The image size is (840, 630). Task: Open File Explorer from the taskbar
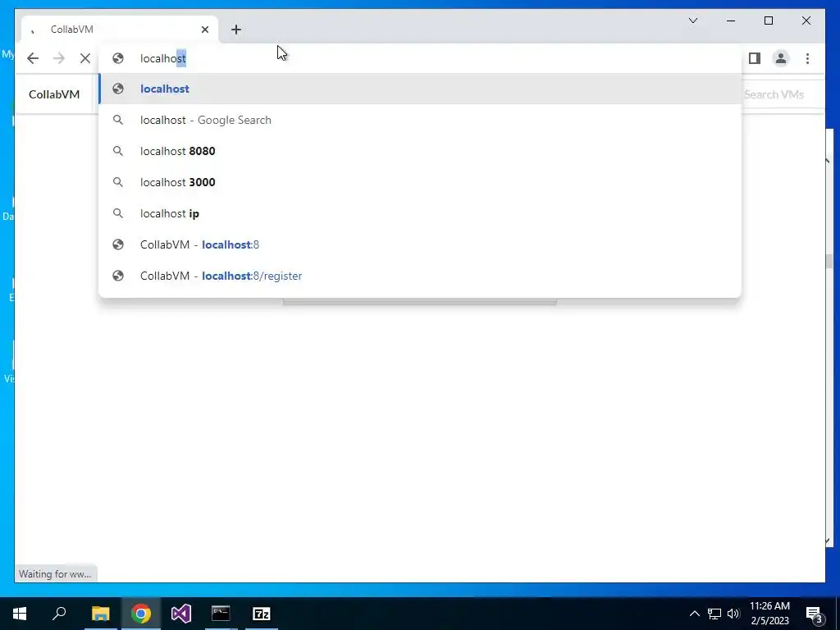[100, 614]
